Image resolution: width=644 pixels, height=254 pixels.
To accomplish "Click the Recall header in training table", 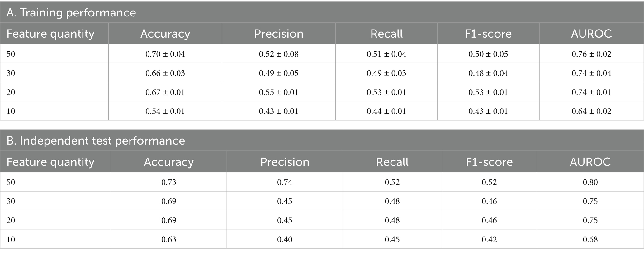I will 386,34.
